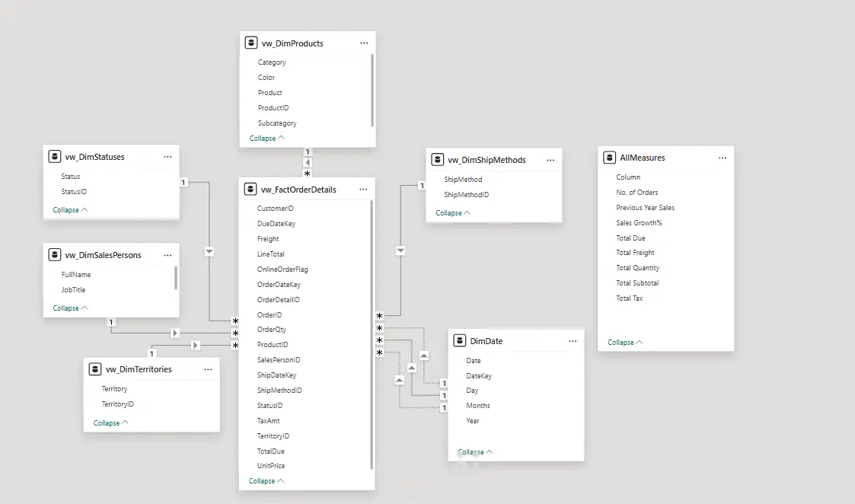Collapse the AllMeasures table
Image resolution: width=855 pixels, height=504 pixels.
coord(625,342)
